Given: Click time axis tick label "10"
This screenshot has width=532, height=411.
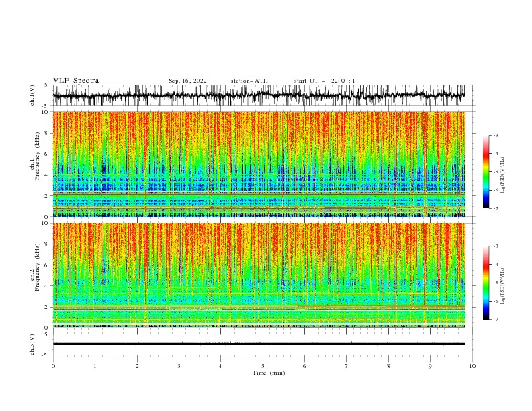Looking at the screenshot, I should tap(472, 366).
